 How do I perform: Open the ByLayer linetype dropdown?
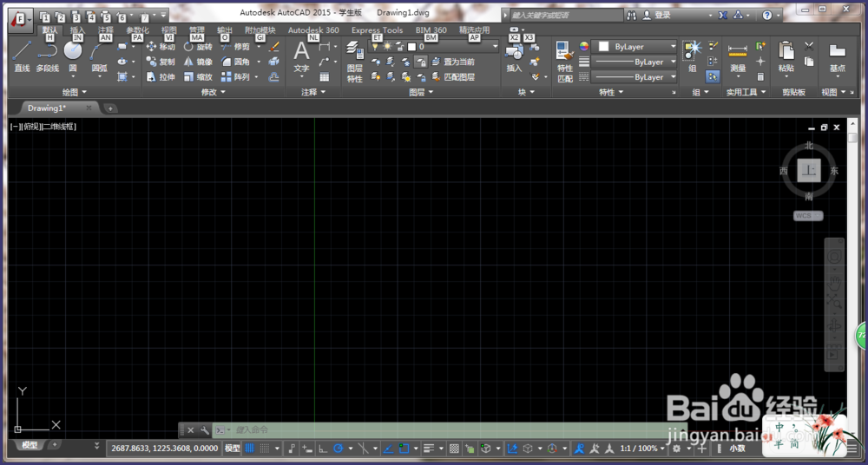pyautogui.click(x=635, y=77)
